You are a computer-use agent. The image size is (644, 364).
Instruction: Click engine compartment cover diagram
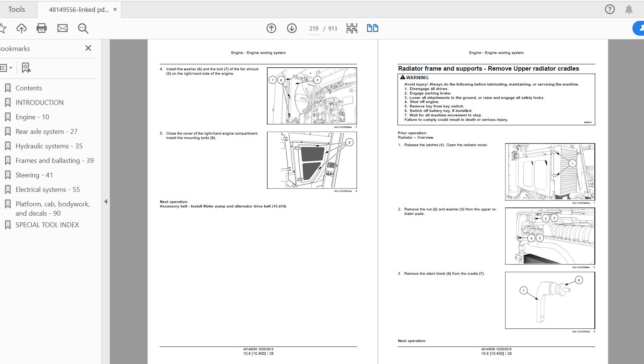click(x=312, y=160)
